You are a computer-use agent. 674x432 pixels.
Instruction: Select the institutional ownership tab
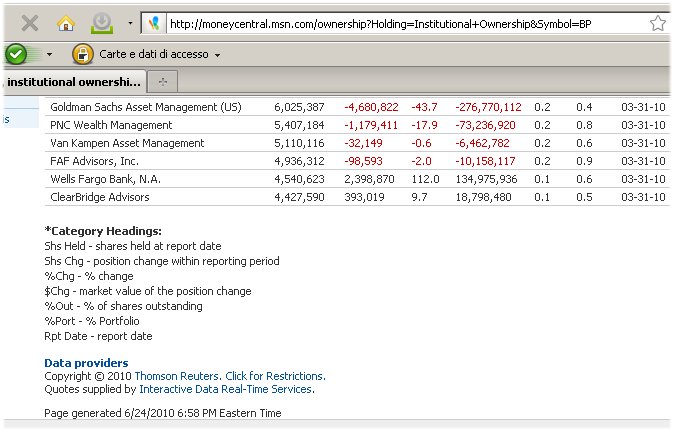(x=74, y=82)
